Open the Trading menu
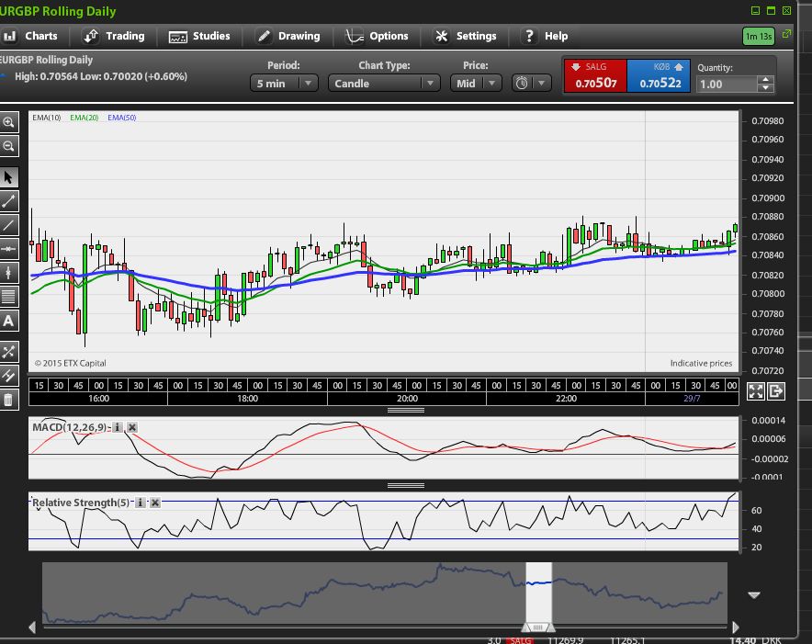Image resolution: width=812 pixels, height=644 pixels. (x=114, y=36)
